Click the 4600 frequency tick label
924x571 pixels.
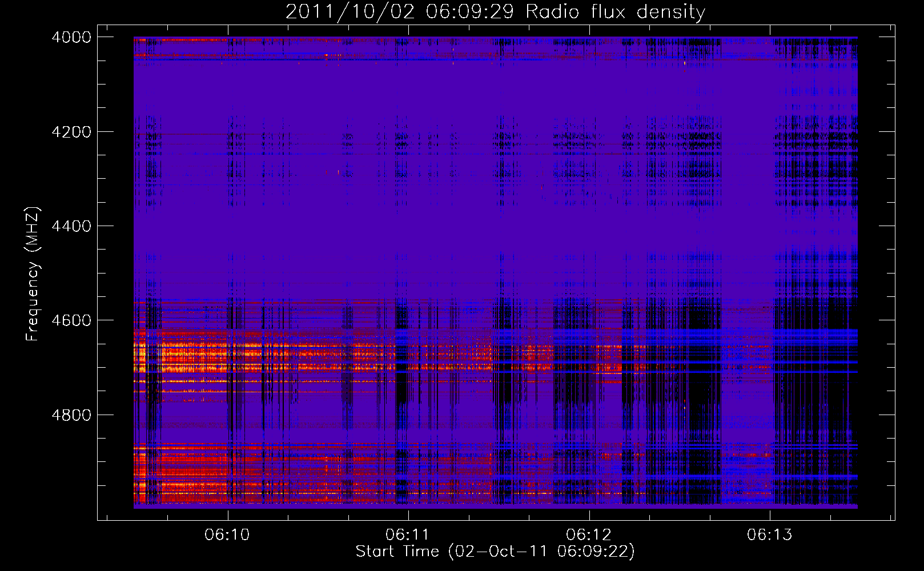[x=71, y=320]
